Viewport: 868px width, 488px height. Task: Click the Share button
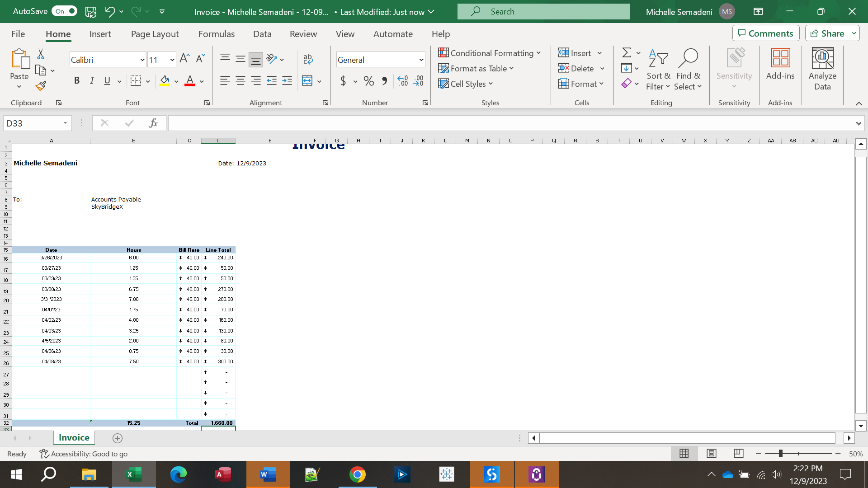tap(827, 33)
